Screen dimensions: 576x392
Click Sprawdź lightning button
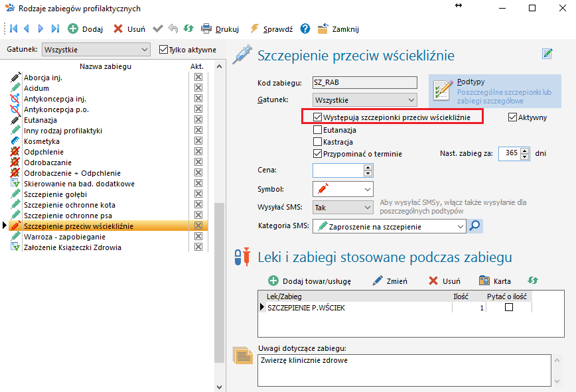pyautogui.click(x=271, y=29)
